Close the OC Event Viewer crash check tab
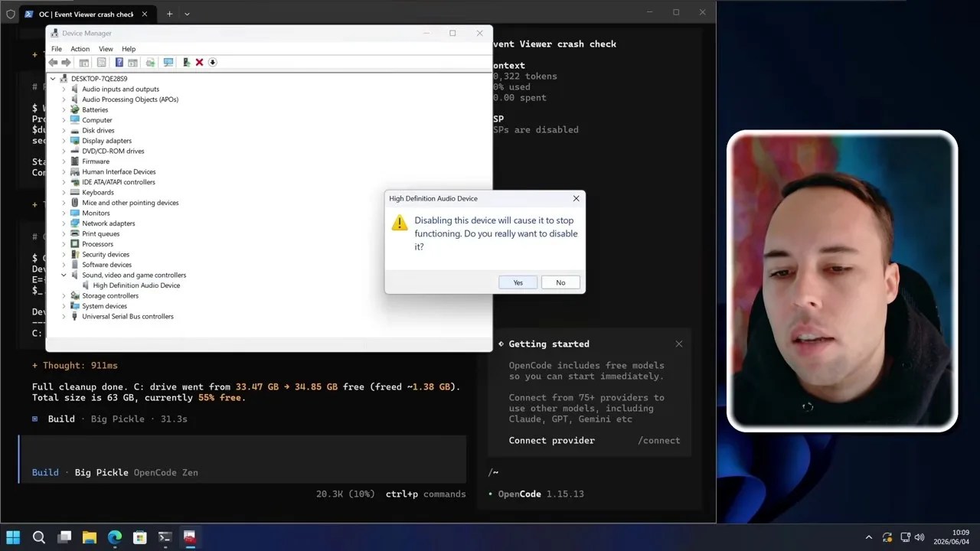This screenshot has width=980, height=551. pyautogui.click(x=144, y=14)
